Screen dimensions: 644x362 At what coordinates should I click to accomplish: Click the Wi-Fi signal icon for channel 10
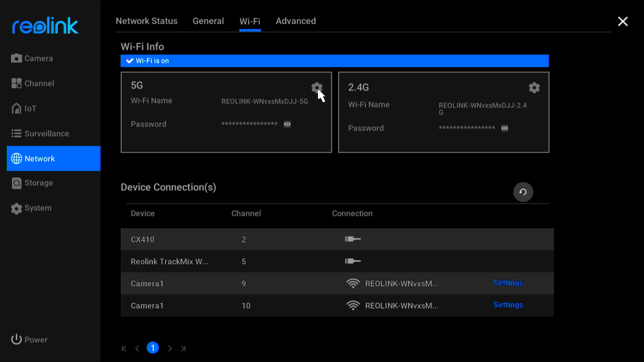(x=353, y=306)
